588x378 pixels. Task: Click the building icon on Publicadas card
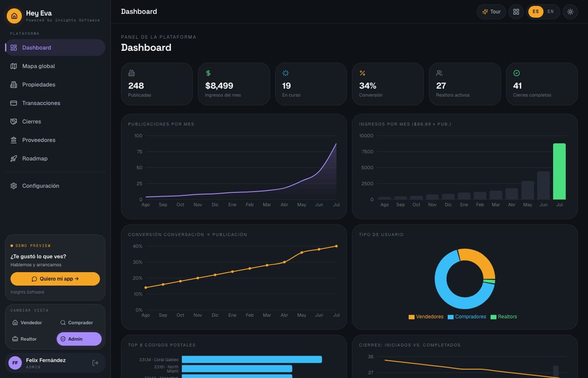(131, 73)
